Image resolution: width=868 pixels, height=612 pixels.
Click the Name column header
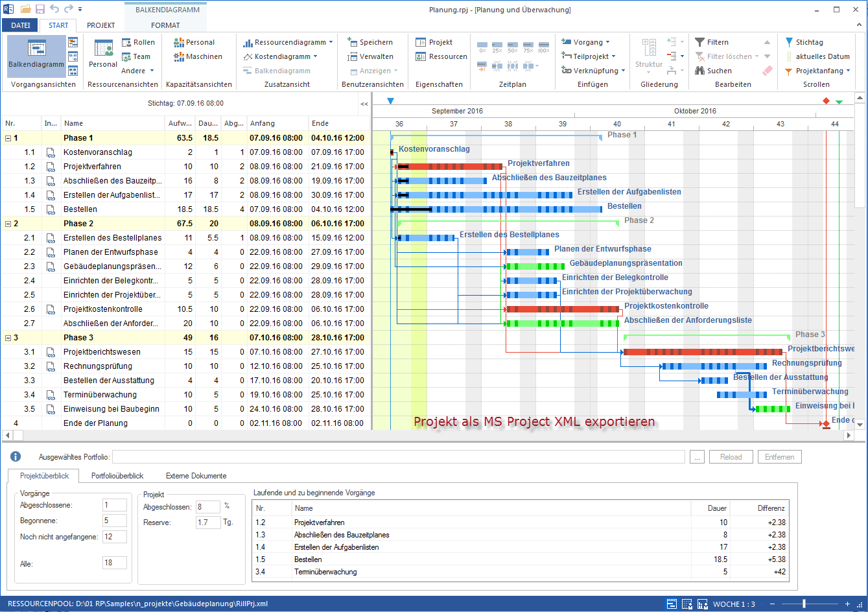[113, 123]
